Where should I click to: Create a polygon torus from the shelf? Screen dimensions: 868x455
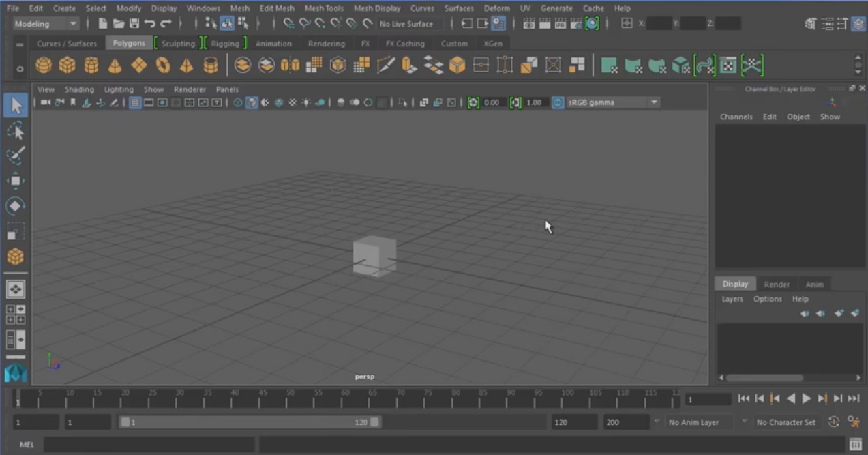163,65
